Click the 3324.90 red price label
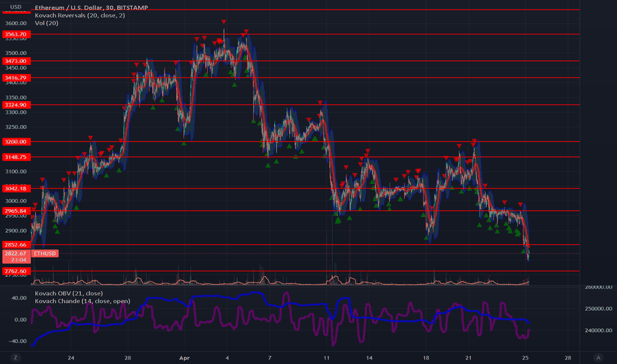The width and height of the screenshot is (617, 364). pyautogui.click(x=16, y=105)
